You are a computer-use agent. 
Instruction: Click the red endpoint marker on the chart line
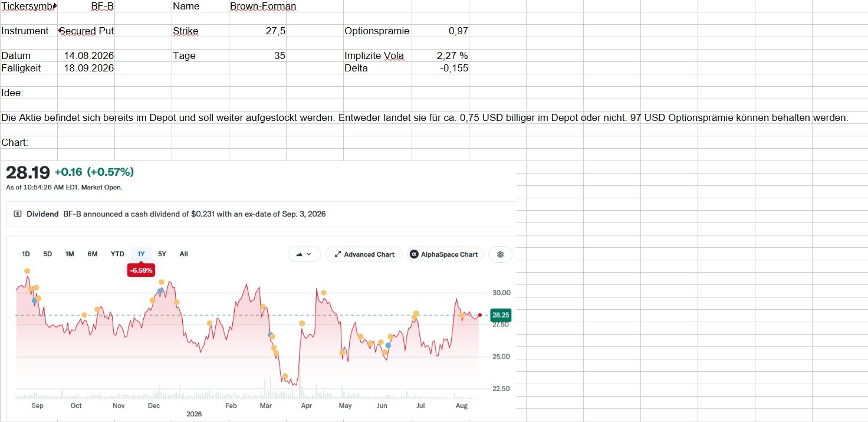[x=480, y=315]
